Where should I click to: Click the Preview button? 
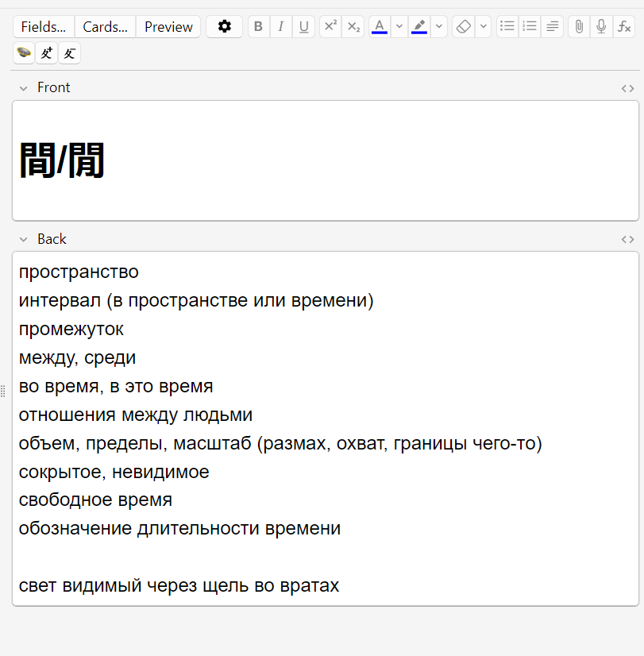[168, 27]
